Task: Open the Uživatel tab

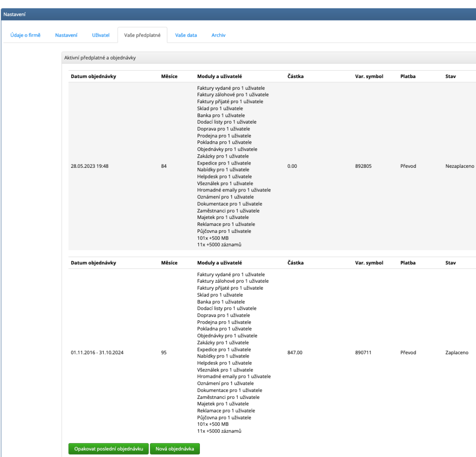Action: pyautogui.click(x=101, y=35)
